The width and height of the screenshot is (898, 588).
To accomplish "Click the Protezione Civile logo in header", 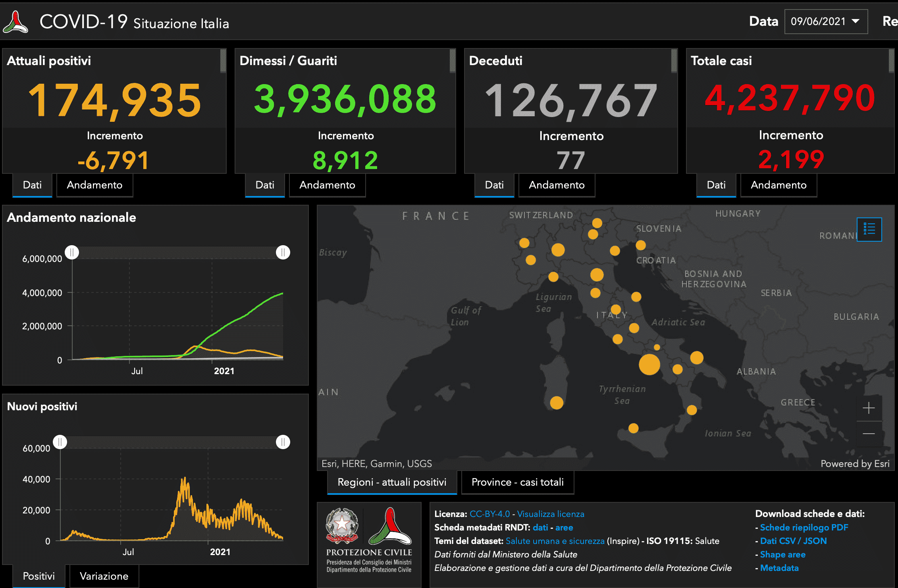I will [15, 22].
